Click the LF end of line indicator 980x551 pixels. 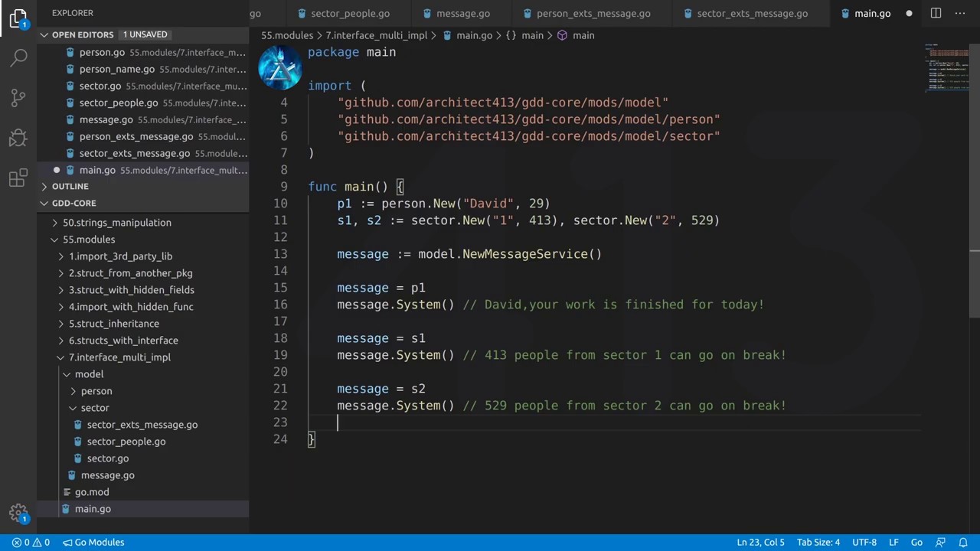(x=893, y=542)
